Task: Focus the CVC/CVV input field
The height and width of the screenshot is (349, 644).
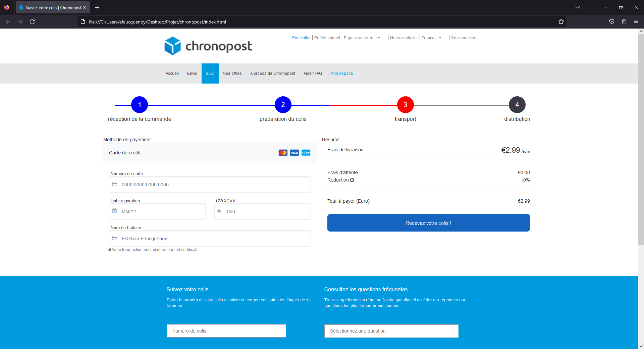Action: point(263,211)
